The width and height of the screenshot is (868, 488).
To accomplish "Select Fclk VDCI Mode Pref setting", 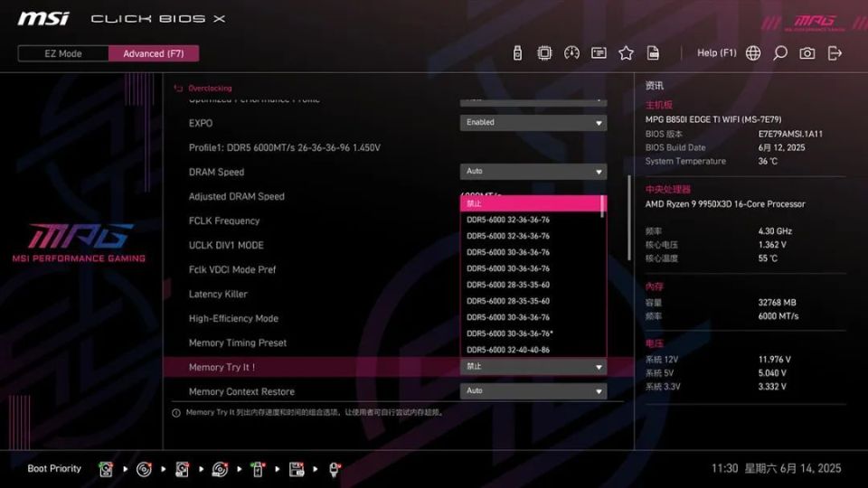I will 232,269.
